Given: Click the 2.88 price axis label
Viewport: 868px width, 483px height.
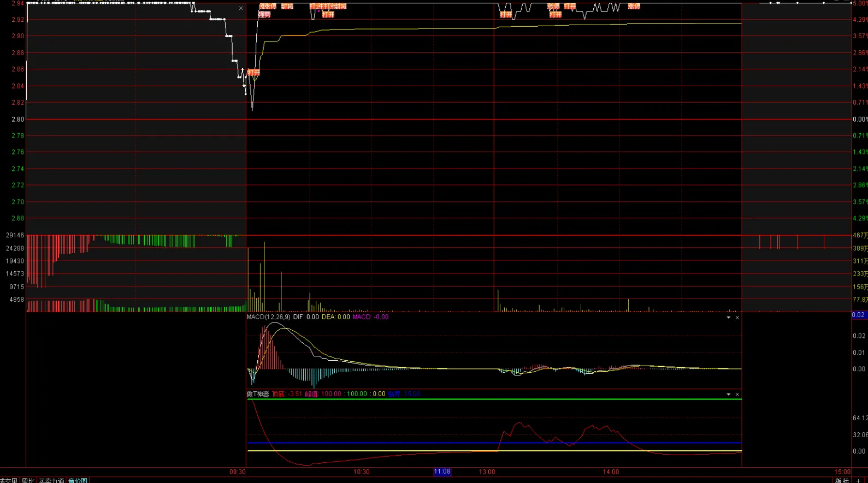Looking at the screenshot, I should coord(18,53).
